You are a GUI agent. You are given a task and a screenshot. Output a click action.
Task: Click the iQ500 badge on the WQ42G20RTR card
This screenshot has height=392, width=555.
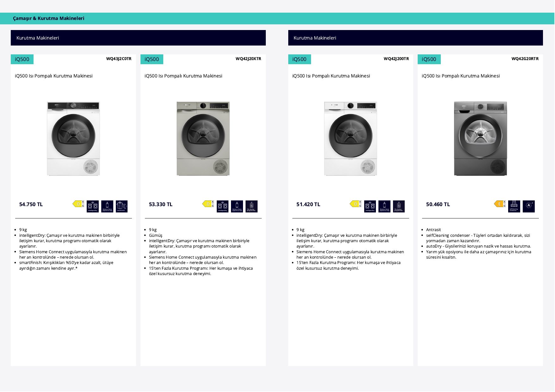coord(429,59)
